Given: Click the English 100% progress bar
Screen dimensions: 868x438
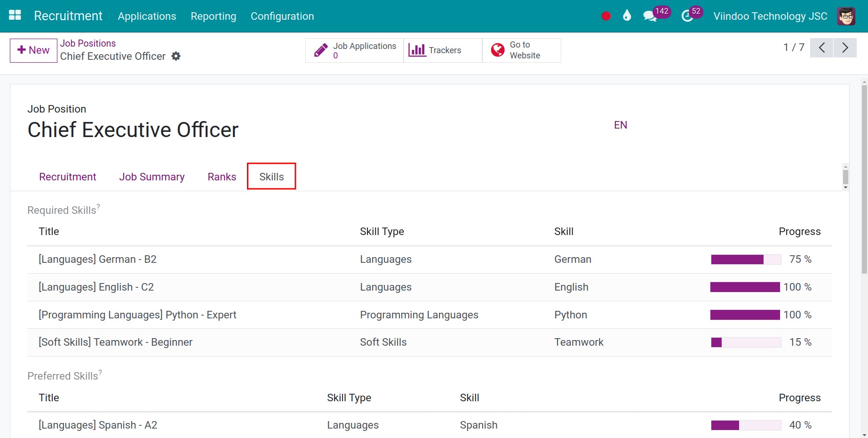Looking at the screenshot, I should pos(745,287).
